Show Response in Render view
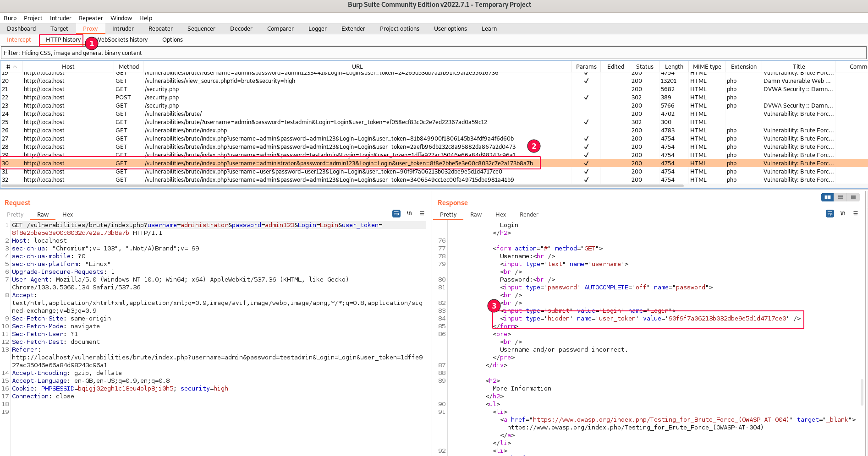Screen dimensions: 868x456 pos(529,215)
